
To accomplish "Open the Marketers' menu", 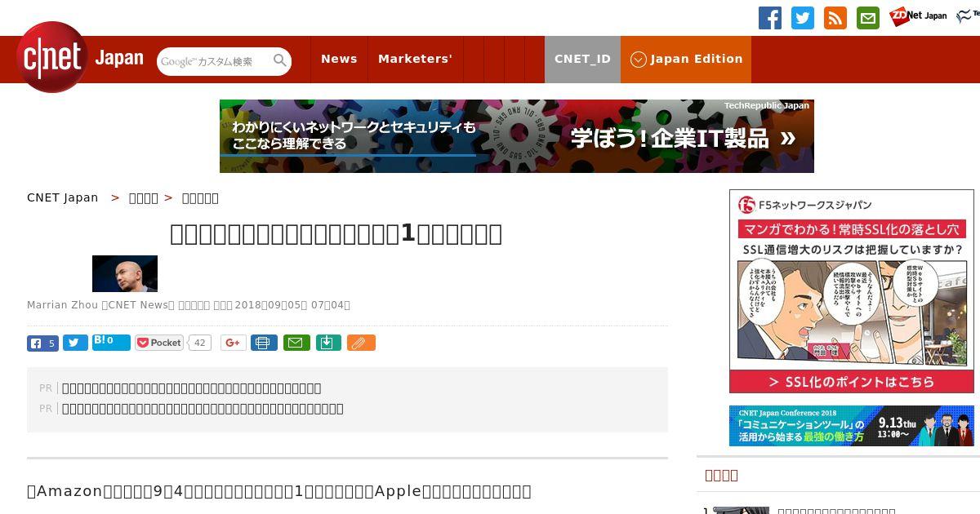I will click(415, 59).
